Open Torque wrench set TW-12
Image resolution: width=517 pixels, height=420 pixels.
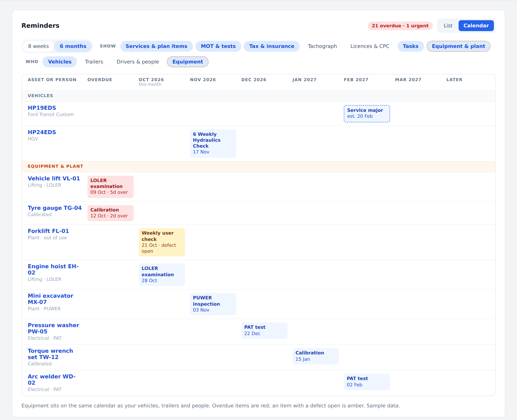(x=50, y=354)
